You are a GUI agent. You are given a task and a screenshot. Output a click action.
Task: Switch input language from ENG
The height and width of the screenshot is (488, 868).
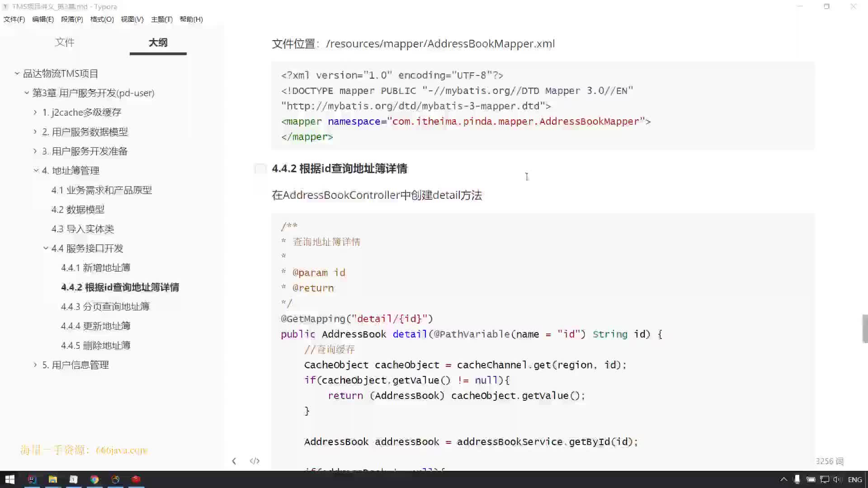(x=854, y=479)
